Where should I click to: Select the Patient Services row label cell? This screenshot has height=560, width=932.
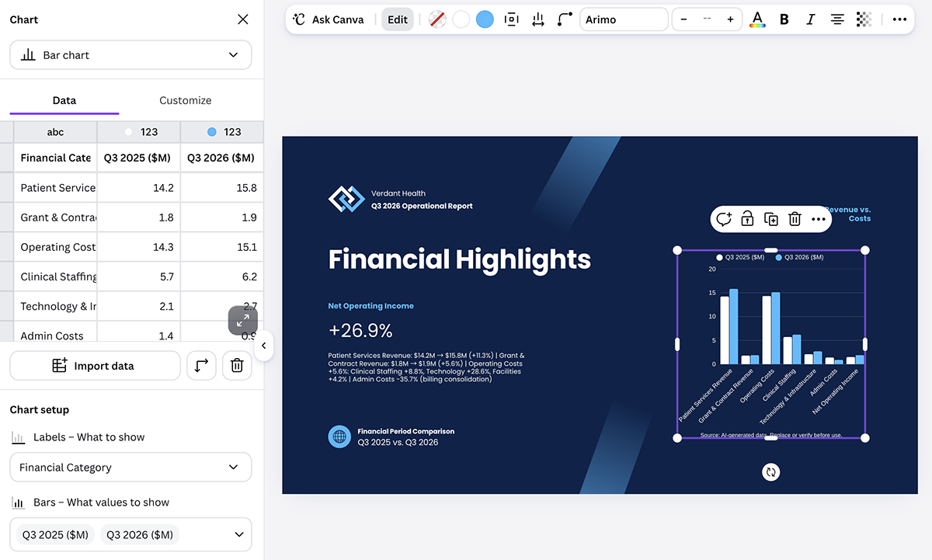55,188
